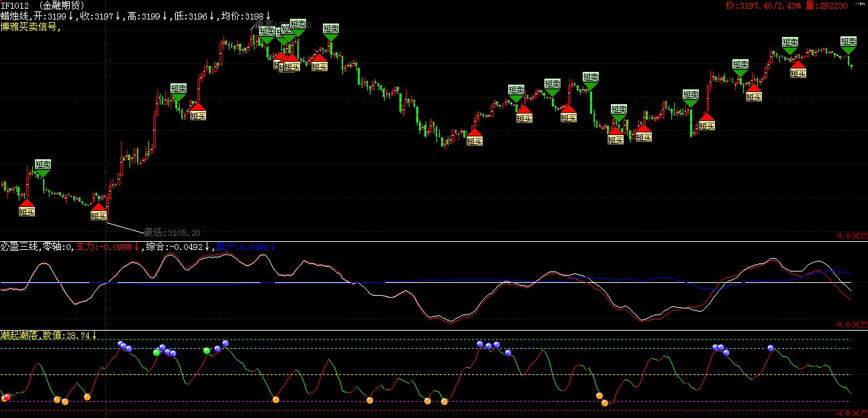This screenshot has height=418, width=868.
Task: Click the rightmost 短卖 sell signal marker
Action: (849, 42)
